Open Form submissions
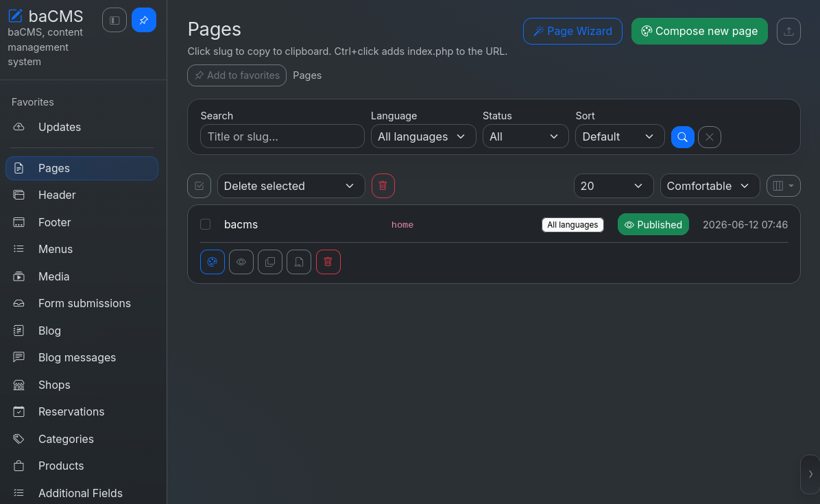 [82, 303]
